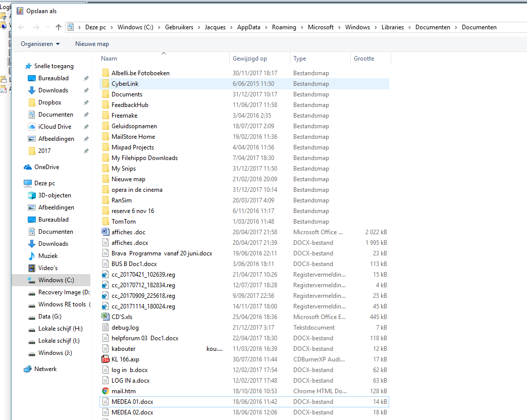Click Roaming in the address breadcrumb
This screenshot has width=527, height=420.
click(x=284, y=27)
